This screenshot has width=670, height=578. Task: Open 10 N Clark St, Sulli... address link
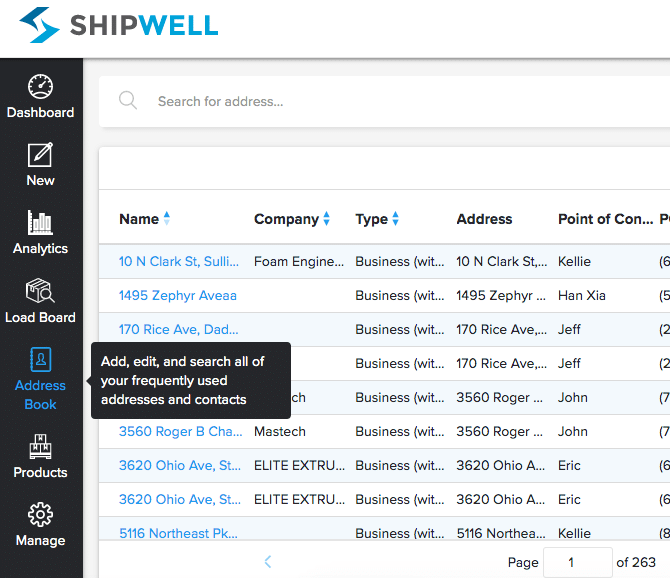pos(179,261)
